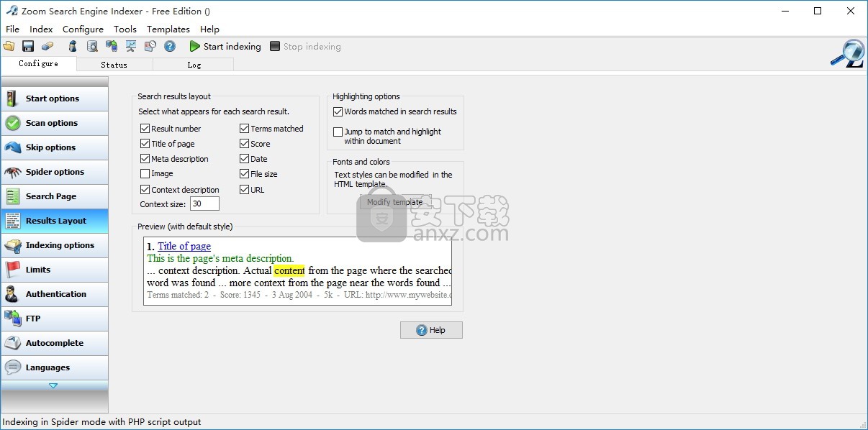The width and height of the screenshot is (868, 430).
Task: Toggle the Title of page checkbox
Action: click(145, 144)
